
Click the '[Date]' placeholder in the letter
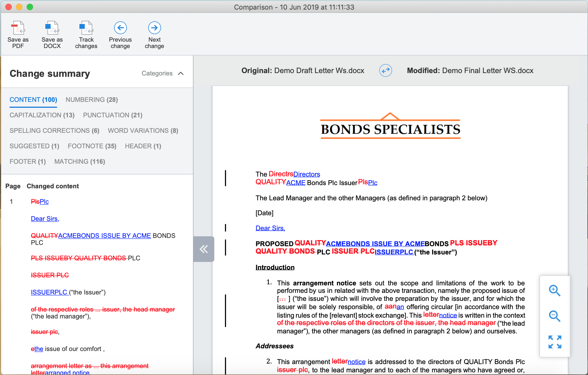click(264, 213)
